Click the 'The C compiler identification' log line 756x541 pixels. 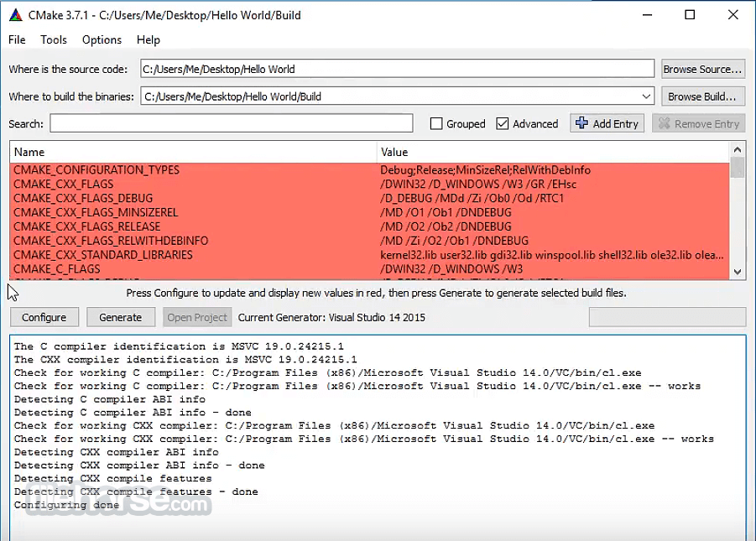(x=179, y=346)
